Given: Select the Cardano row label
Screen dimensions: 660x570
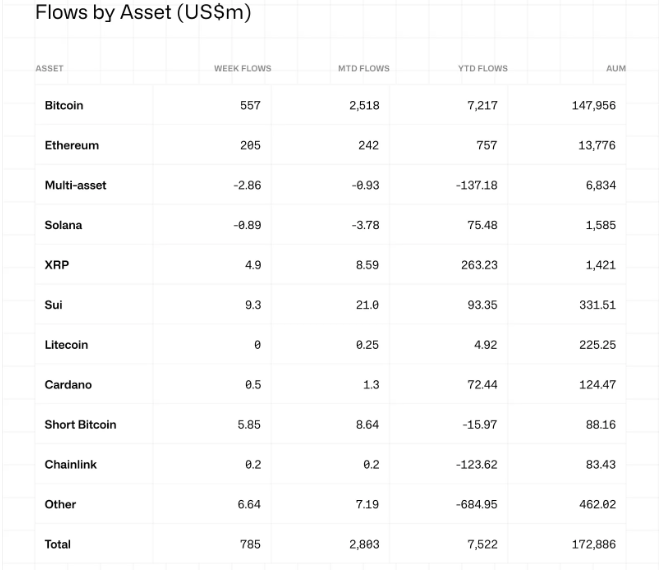Looking at the screenshot, I should (66, 385).
